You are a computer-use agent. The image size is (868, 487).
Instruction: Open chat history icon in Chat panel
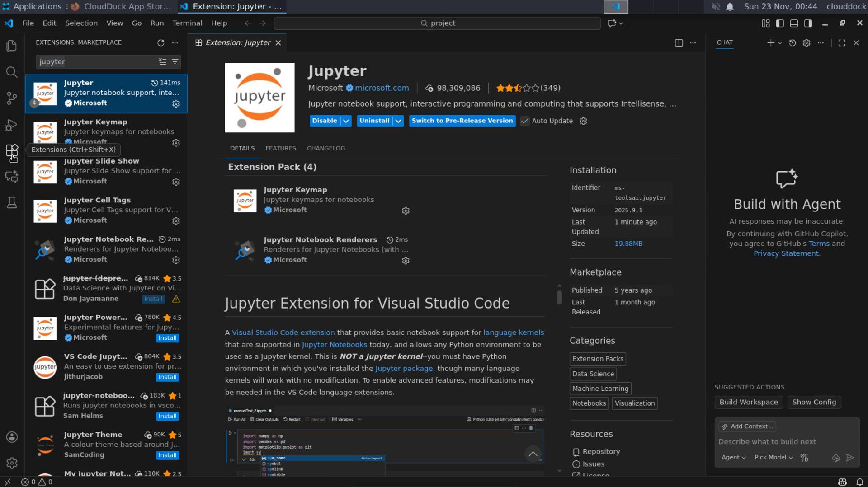[792, 42]
